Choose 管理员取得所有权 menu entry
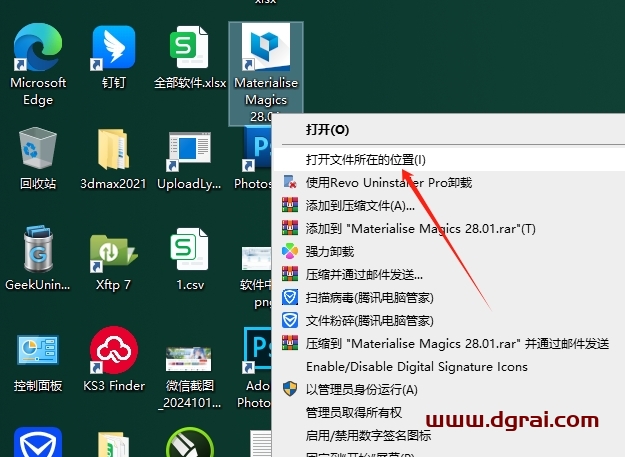 448,412
